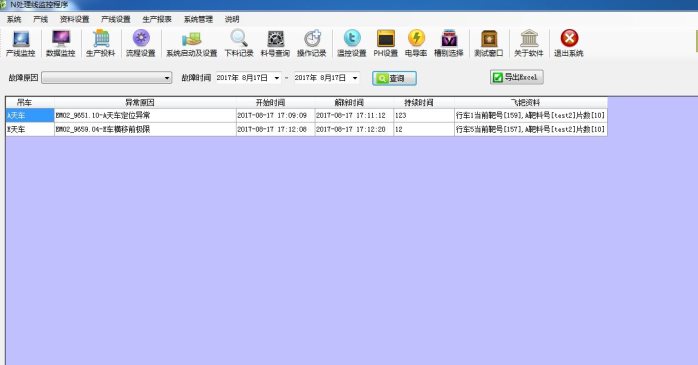Open the 系统管理 menu
Screen dimensions: 698x365
198,19
